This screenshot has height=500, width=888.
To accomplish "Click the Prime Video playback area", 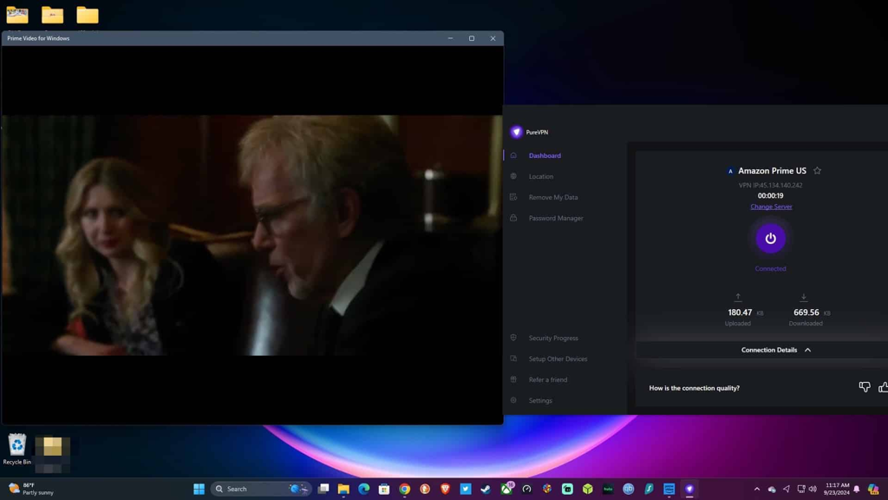I will [x=252, y=235].
